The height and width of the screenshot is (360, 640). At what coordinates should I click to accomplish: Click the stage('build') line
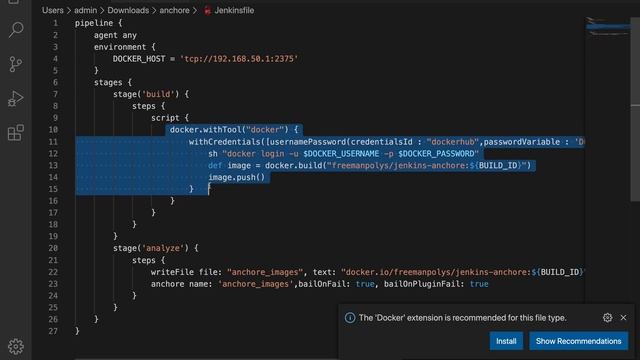point(151,94)
